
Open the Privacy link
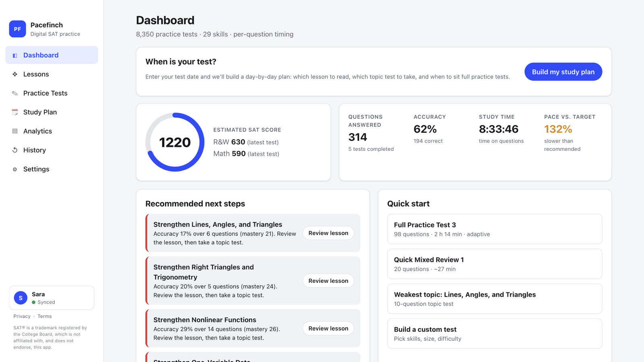[x=22, y=317]
